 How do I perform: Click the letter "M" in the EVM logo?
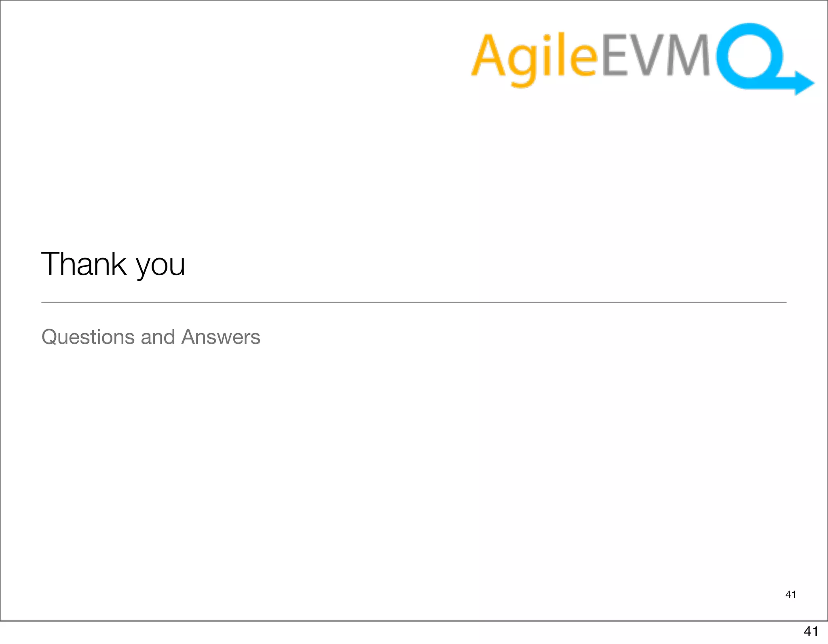[x=689, y=55]
